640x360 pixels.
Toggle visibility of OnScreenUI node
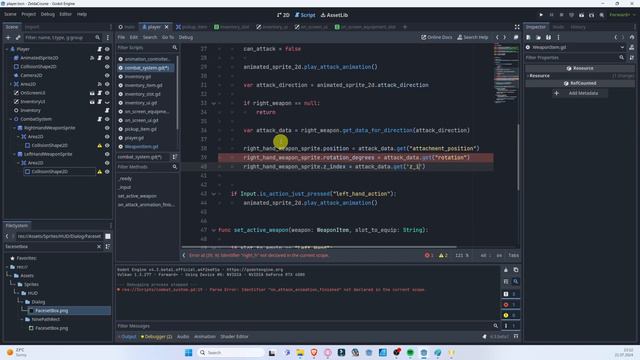[107, 93]
